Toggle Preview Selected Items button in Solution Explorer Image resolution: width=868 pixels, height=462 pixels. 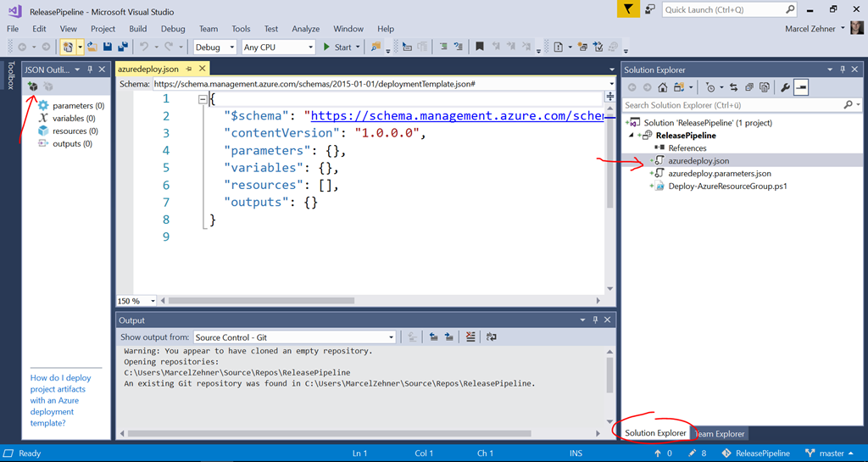point(801,87)
